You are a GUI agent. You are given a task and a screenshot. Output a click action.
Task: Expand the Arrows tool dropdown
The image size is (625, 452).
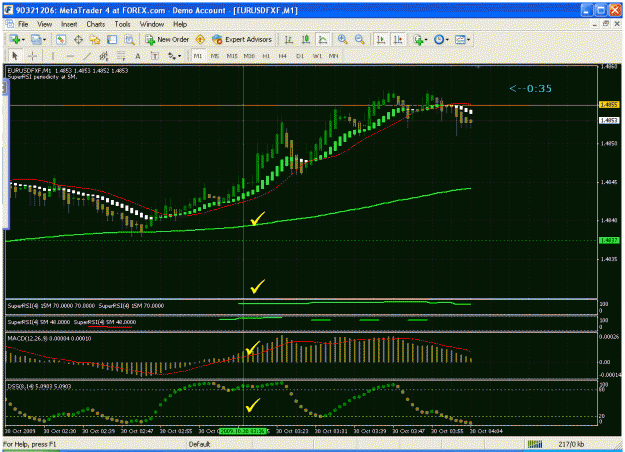[179, 56]
